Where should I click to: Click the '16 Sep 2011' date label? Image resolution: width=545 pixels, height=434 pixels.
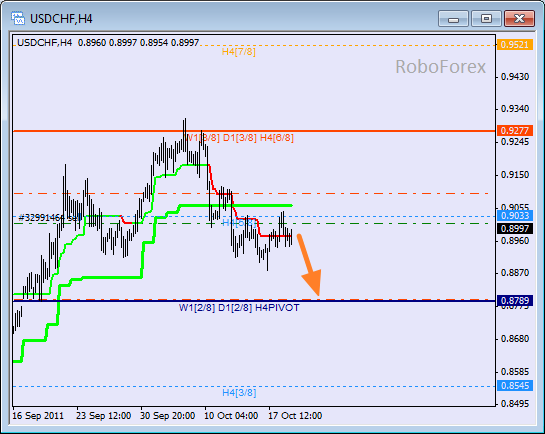(x=38, y=416)
